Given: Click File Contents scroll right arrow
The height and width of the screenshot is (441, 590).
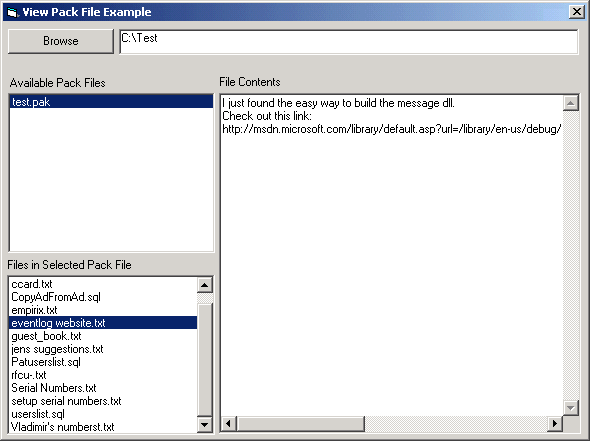Looking at the screenshot, I should pos(555,424).
